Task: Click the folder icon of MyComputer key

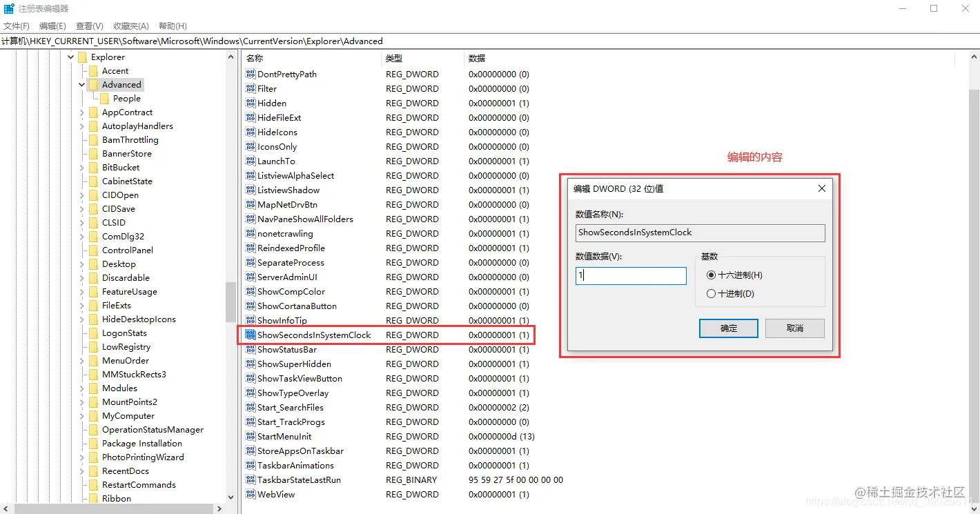Action: [93, 416]
